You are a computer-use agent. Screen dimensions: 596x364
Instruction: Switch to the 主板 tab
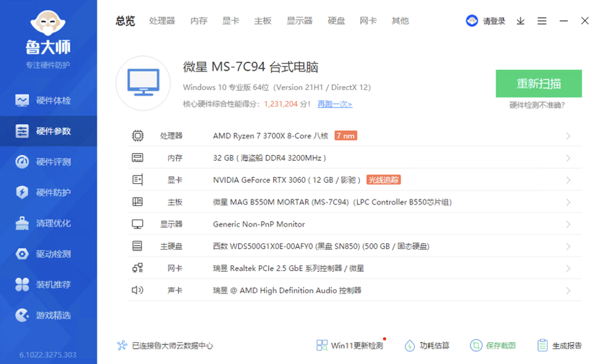pos(263,21)
